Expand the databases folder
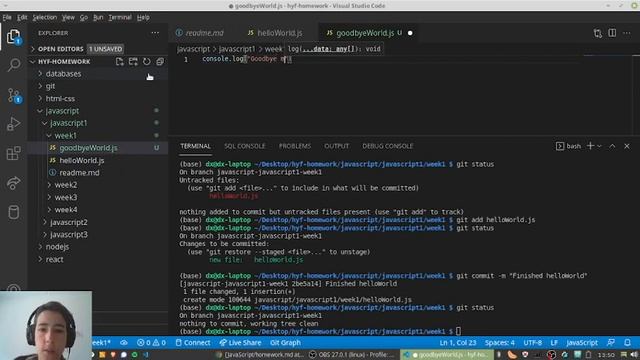The height and width of the screenshot is (360, 640). click(63, 74)
